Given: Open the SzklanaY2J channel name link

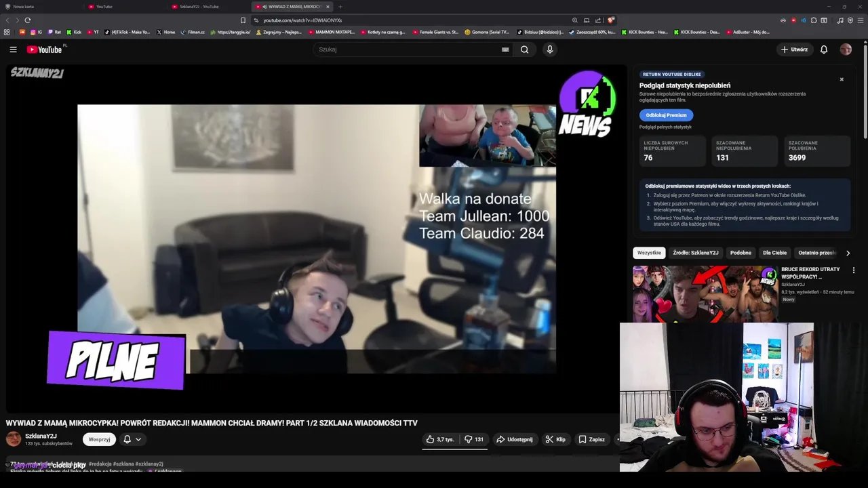Looking at the screenshot, I should 41,436.
